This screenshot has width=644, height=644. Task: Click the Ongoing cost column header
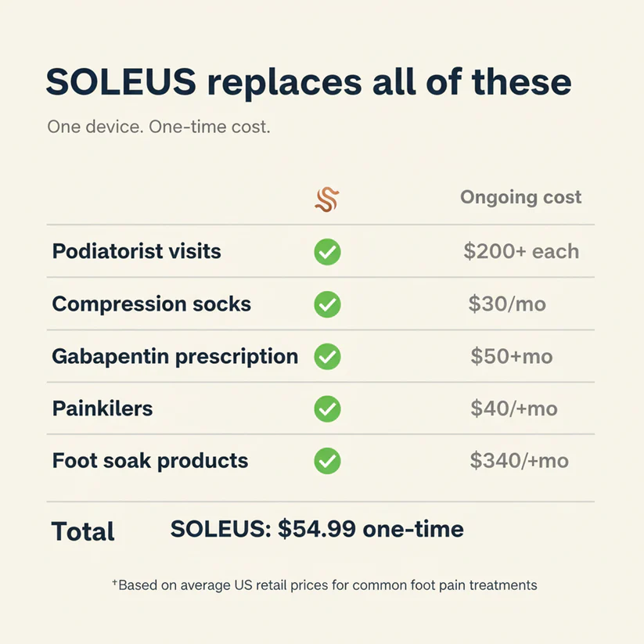pos(521,197)
